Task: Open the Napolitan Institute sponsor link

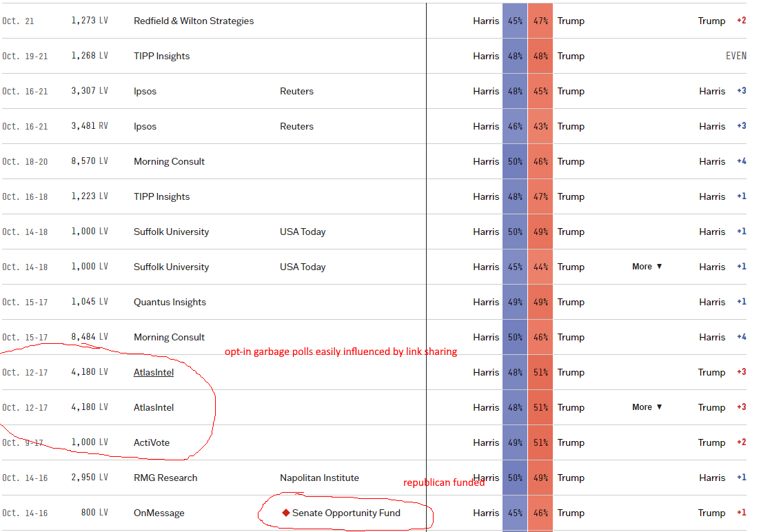Action: click(319, 478)
